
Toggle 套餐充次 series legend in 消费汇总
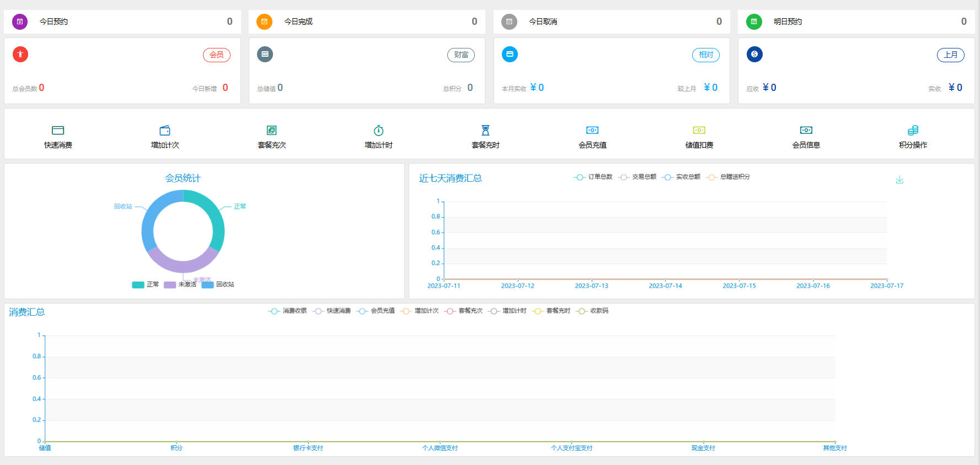coord(463,311)
